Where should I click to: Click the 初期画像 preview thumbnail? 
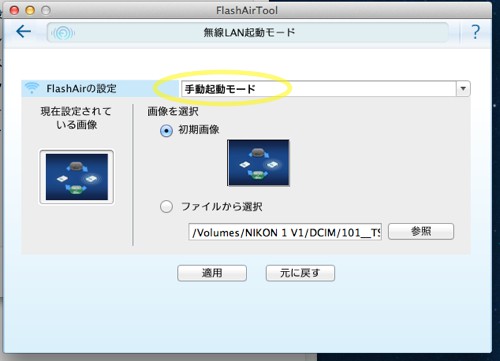click(x=258, y=163)
